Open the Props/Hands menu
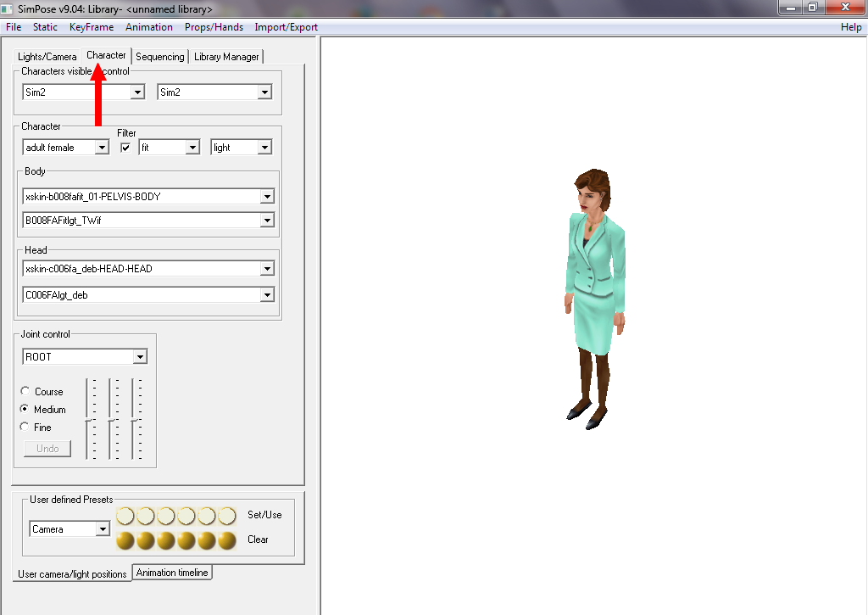This screenshot has height=615, width=868. [213, 27]
